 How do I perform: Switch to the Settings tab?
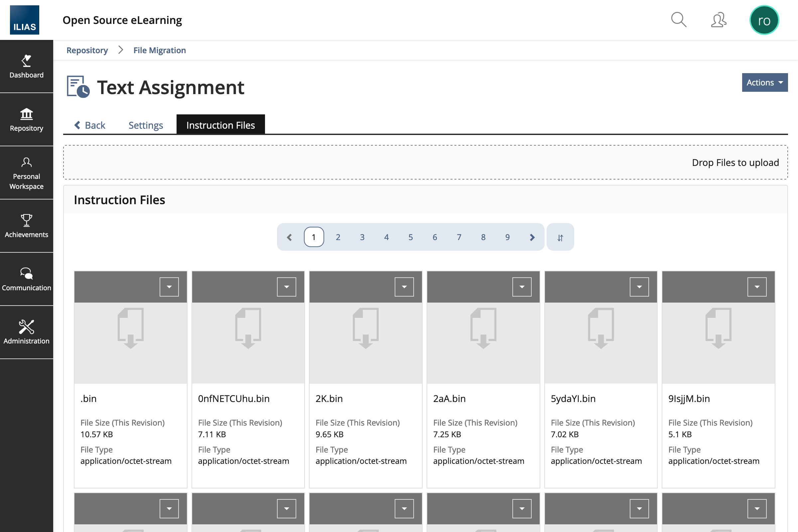pos(146,125)
